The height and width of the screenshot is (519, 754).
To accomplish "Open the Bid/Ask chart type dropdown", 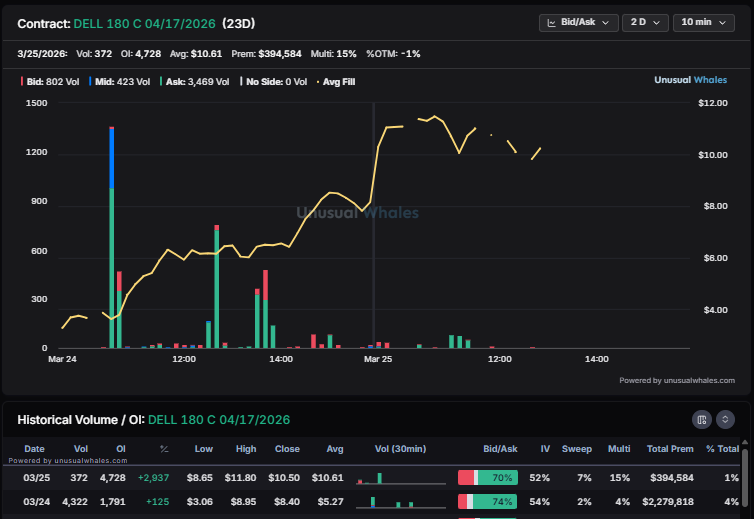I will [x=578, y=23].
